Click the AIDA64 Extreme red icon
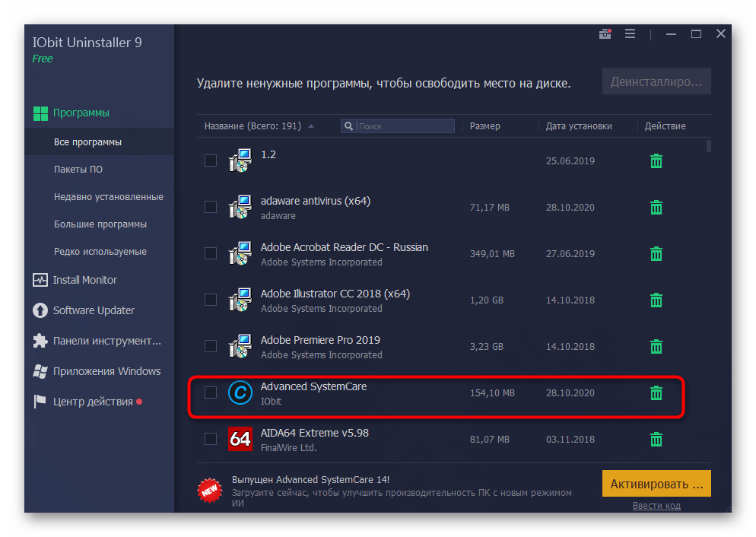This screenshot has height=537, width=756. coord(240,439)
